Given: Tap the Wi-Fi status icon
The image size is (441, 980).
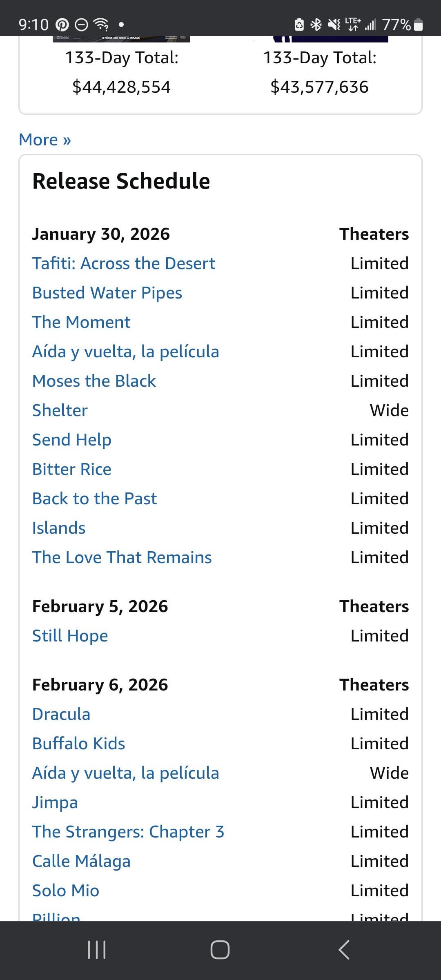Looking at the screenshot, I should 101,25.
